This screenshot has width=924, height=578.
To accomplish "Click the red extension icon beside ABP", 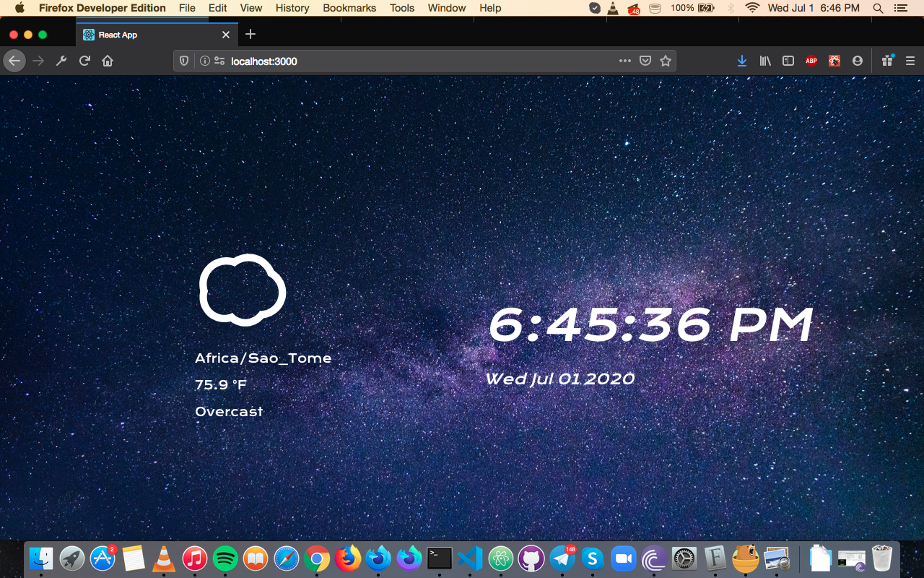I will [x=834, y=61].
